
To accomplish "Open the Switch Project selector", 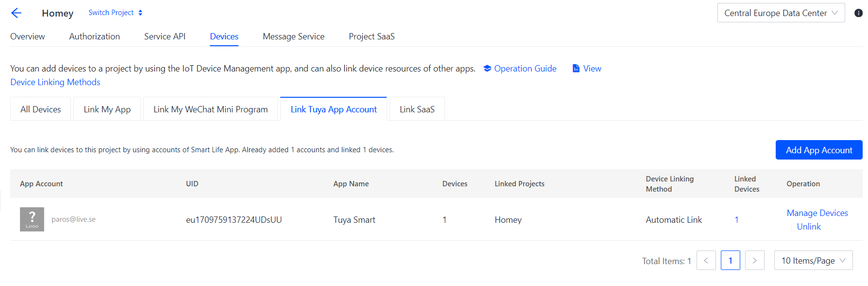I will point(115,13).
